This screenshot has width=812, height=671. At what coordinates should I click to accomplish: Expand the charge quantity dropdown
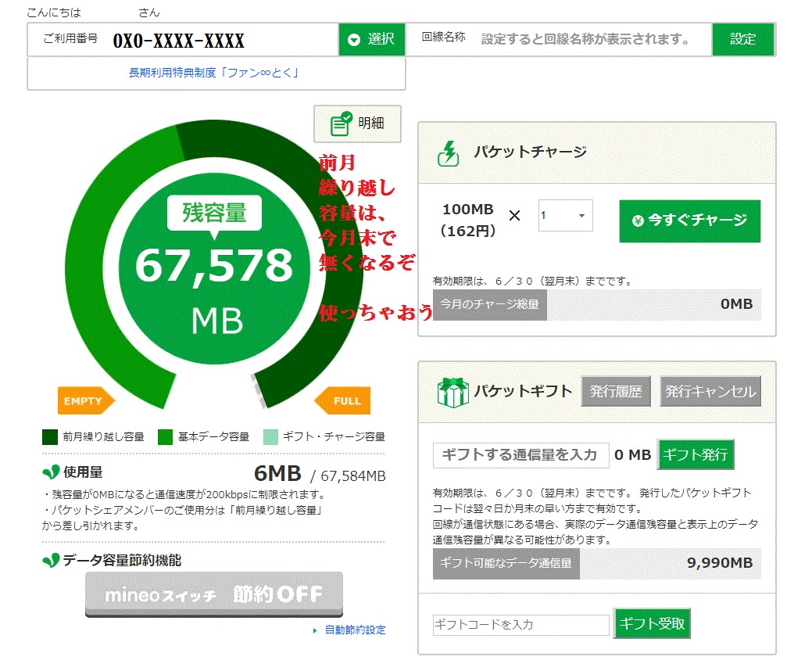[x=565, y=216]
